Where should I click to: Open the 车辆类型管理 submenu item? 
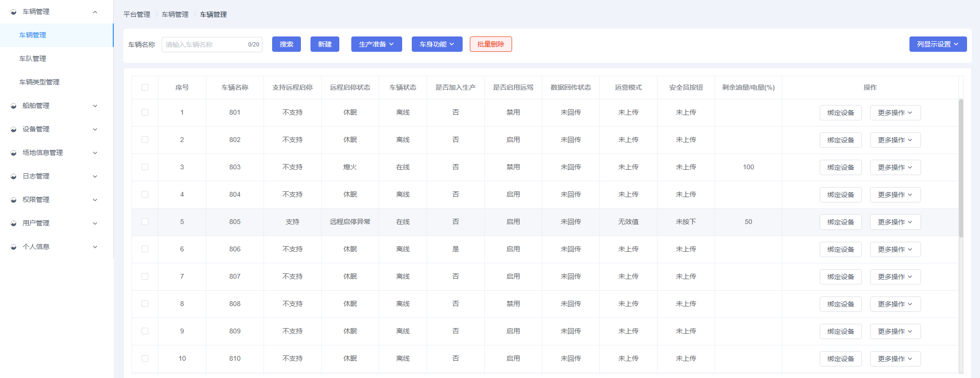pyautogui.click(x=57, y=82)
